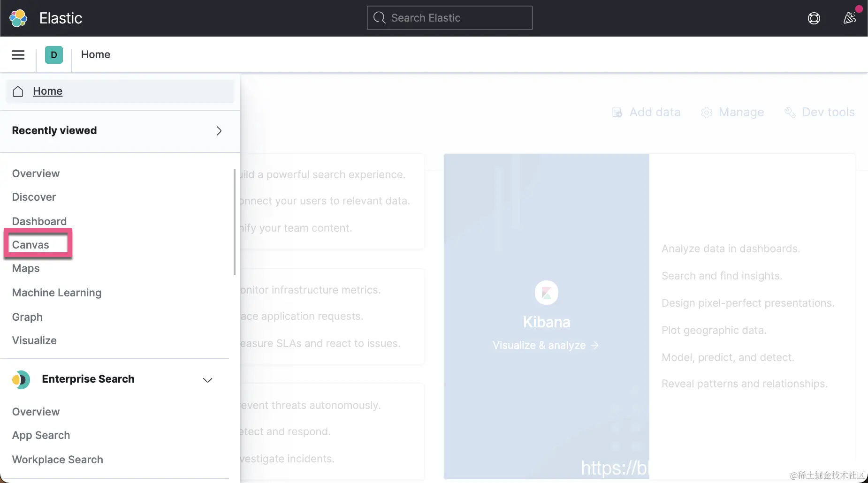The height and width of the screenshot is (483, 868).
Task: Click the side navigation scrollbar
Action: tap(235, 221)
